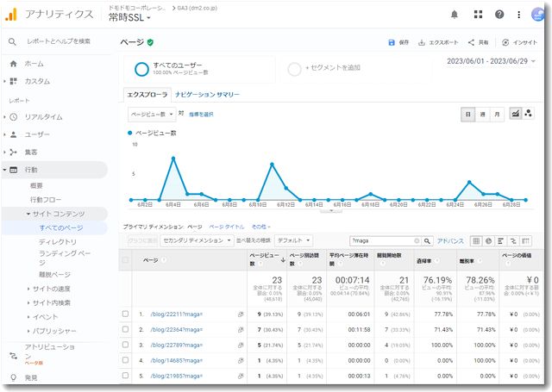The width and height of the screenshot is (552, 392).
Task: Click the 保存 save icon
Action: click(392, 42)
